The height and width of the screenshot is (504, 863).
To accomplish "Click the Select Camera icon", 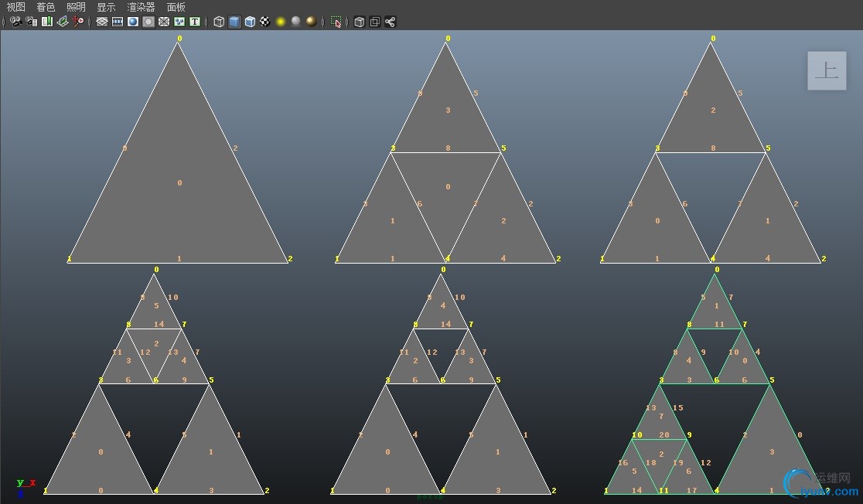I will [15, 22].
